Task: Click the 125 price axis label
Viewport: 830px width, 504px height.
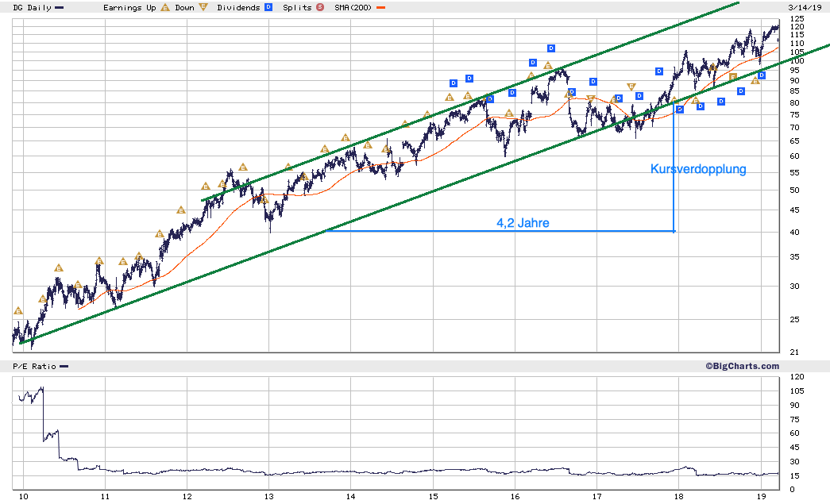Action: point(797,19)
